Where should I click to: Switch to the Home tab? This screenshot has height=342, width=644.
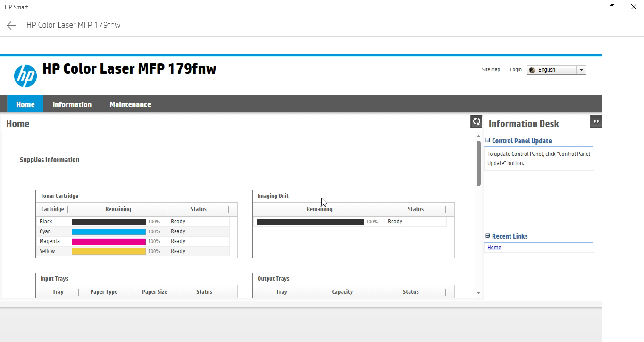coord(25,104)
